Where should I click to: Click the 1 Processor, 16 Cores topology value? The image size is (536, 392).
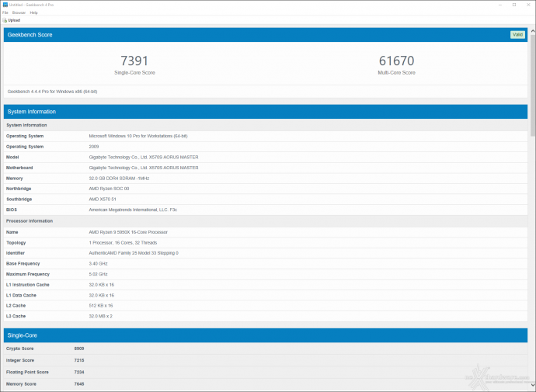(x=123, y=243)
